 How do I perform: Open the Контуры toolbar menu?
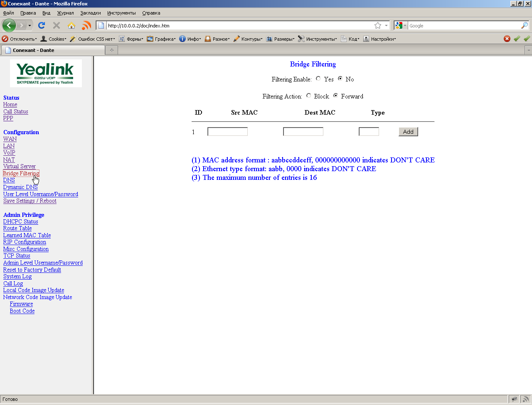pos(248,39)
